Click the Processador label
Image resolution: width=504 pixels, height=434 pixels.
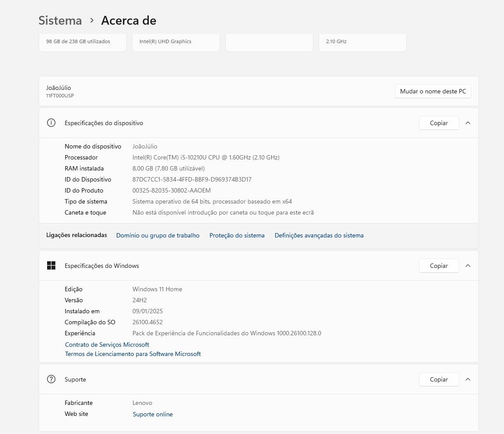tap(81, 157)
